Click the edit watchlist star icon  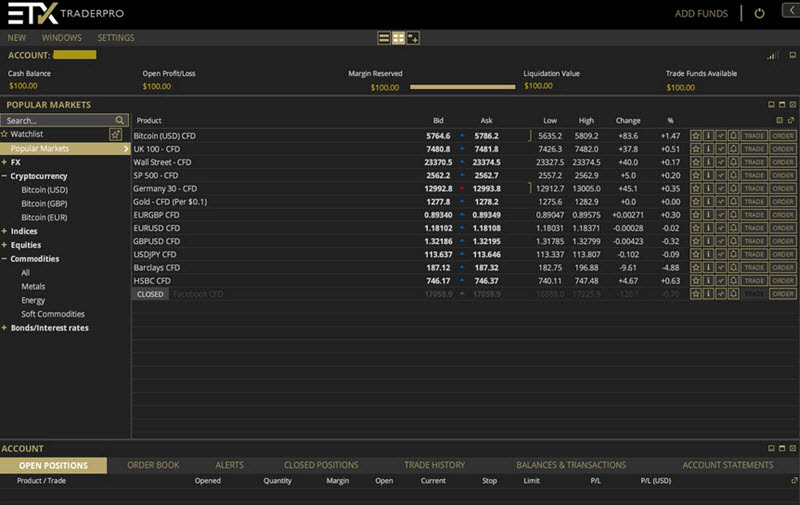pos(115,134)
